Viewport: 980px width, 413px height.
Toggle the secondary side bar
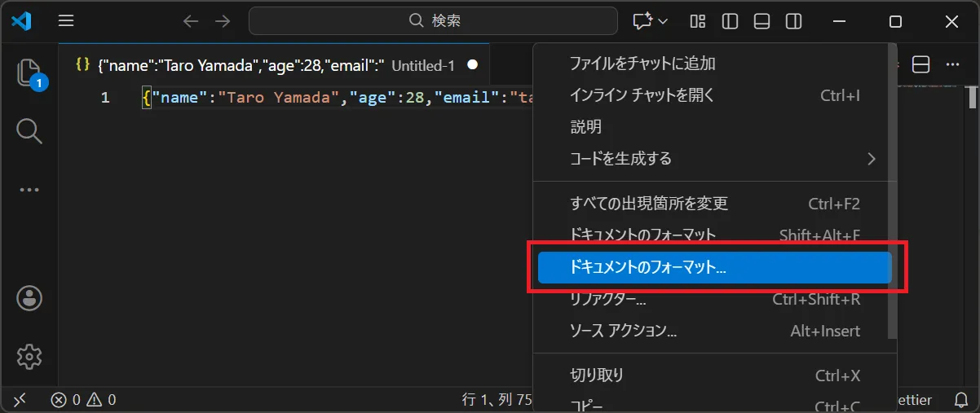(793, 21)
